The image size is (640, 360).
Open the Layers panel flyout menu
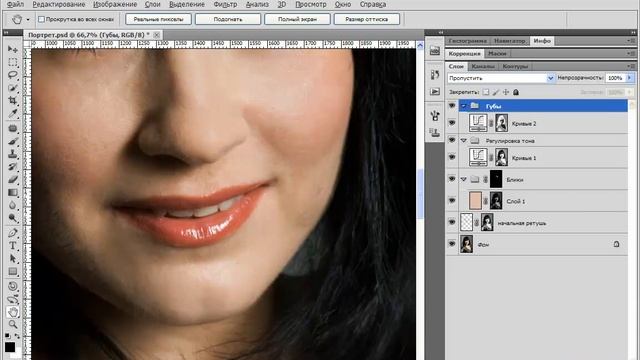[x=631, y=66]
